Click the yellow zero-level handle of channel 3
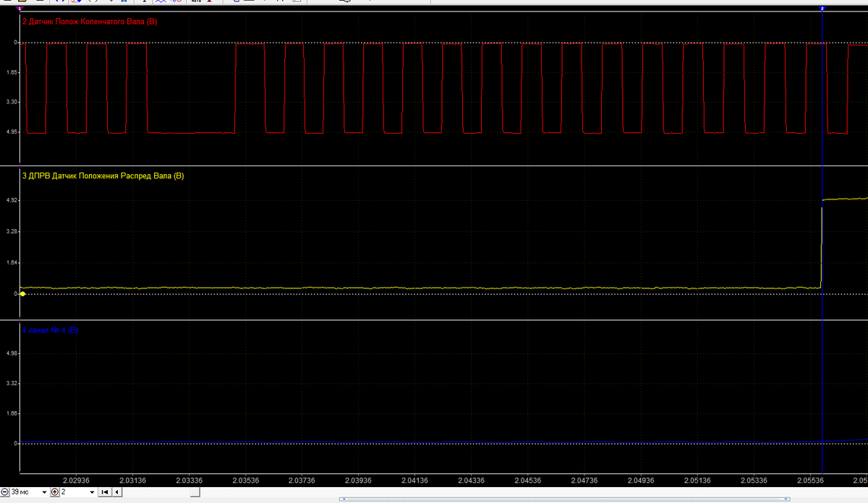 point(23,294)
